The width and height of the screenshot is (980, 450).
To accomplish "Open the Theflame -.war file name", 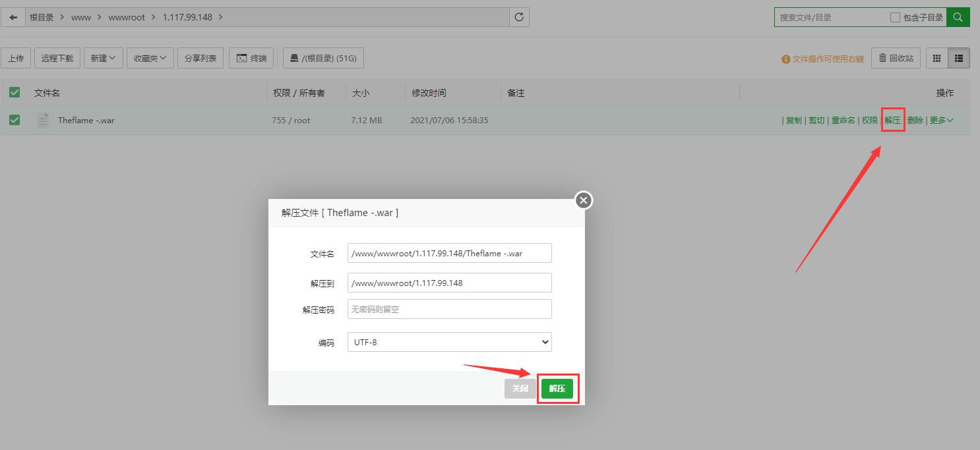I will tap(86, 120).
